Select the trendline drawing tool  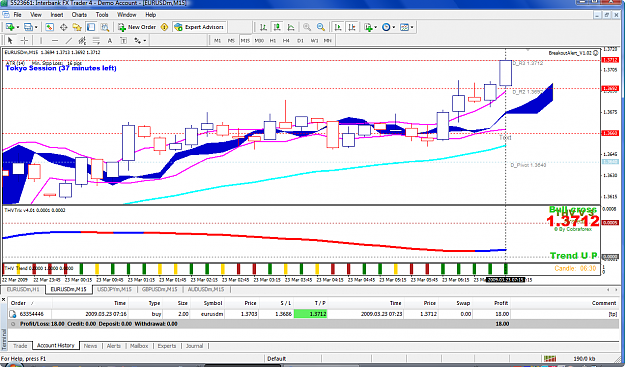point(69,40)
